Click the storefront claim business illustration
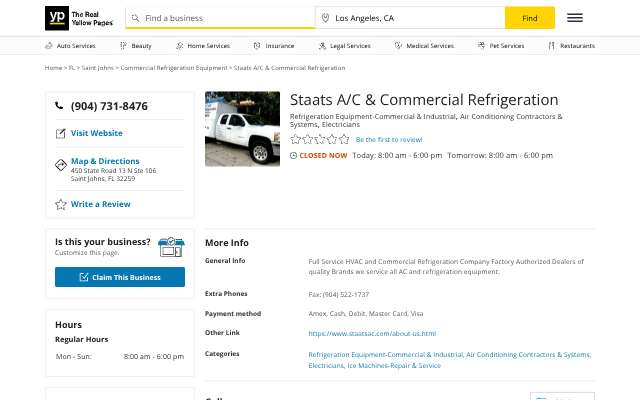This screenshot has width=640, height=400. pyautogui.click(x=171, y=247)
